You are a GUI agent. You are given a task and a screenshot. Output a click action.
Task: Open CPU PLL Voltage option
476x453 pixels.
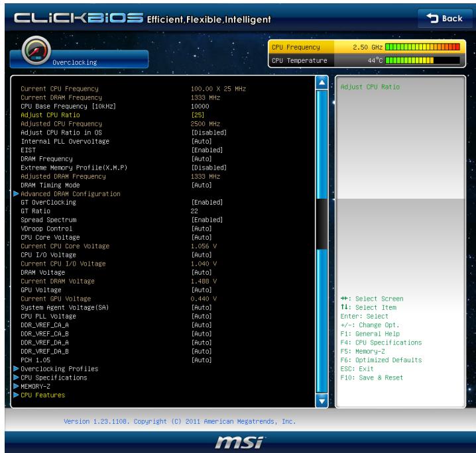click(x=202, y=317)
